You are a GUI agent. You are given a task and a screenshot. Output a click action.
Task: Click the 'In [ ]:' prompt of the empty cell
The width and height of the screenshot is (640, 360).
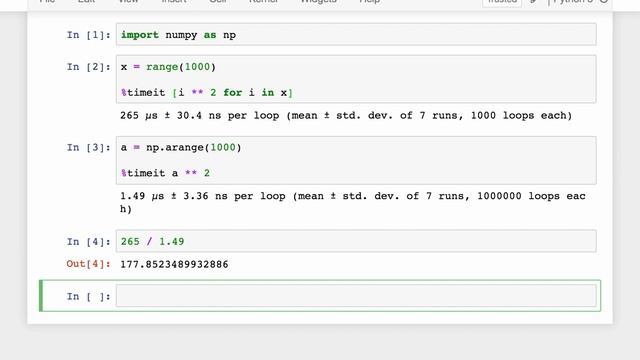coord(89,297)
